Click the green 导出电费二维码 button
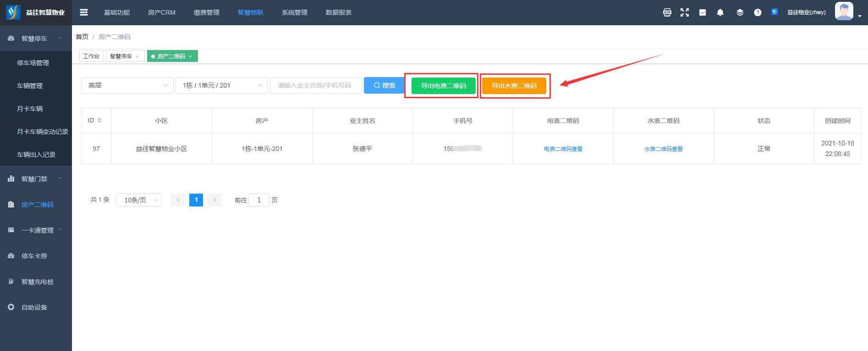The height and width of the screenshot is (351, 868). click(x=444, y=86)
